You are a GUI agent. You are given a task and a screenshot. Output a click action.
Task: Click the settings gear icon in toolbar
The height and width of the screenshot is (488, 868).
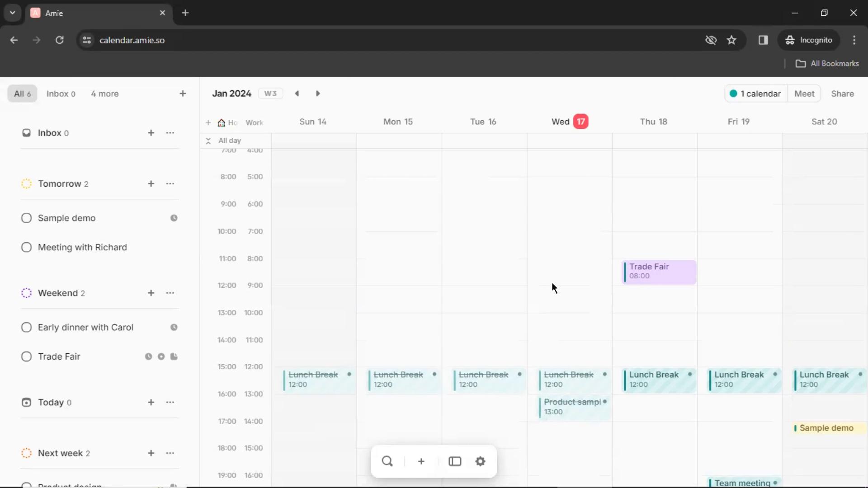[481, 461]
